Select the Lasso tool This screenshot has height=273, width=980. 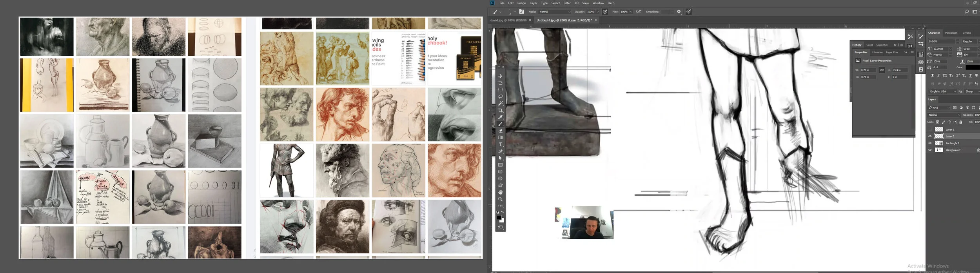coord(500,96)
